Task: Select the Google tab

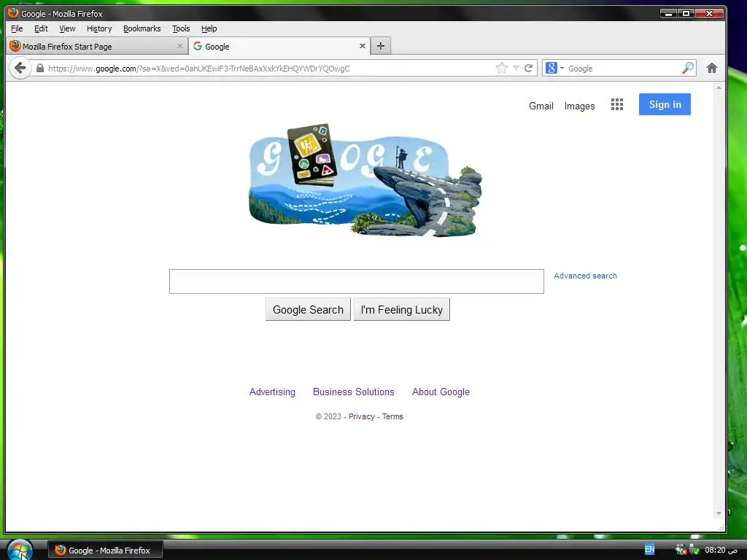Action: [279, 46]
